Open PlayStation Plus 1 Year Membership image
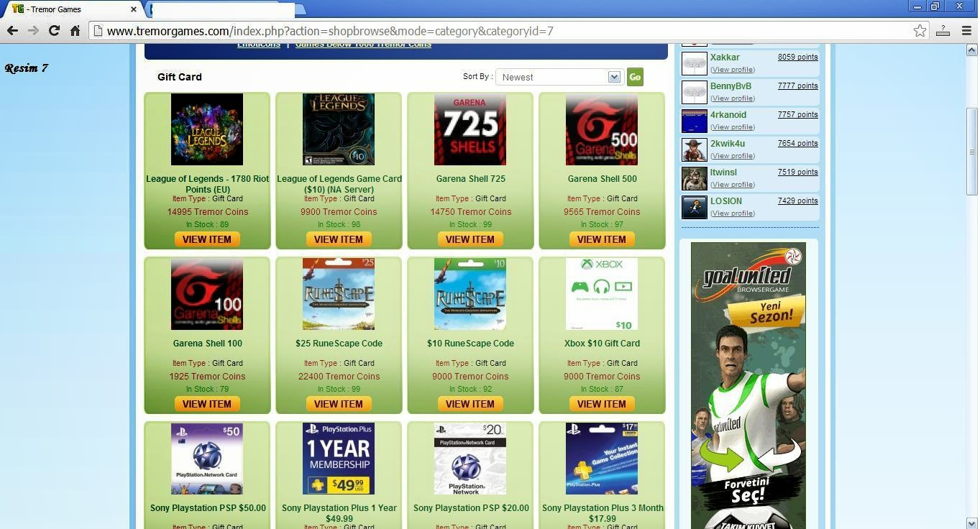 (x=339, y=459)
